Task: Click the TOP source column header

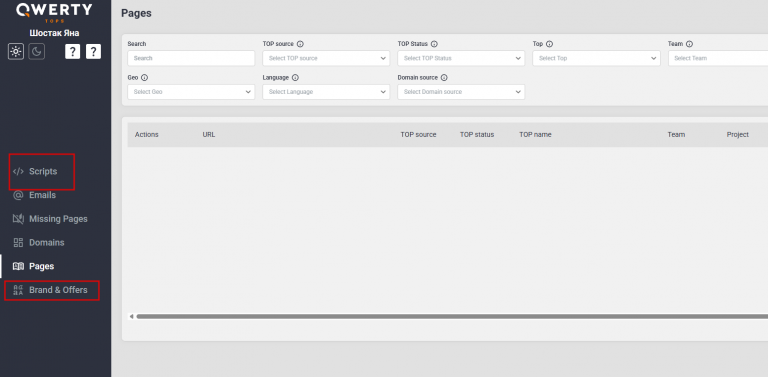Action: (x=418, y=135)
